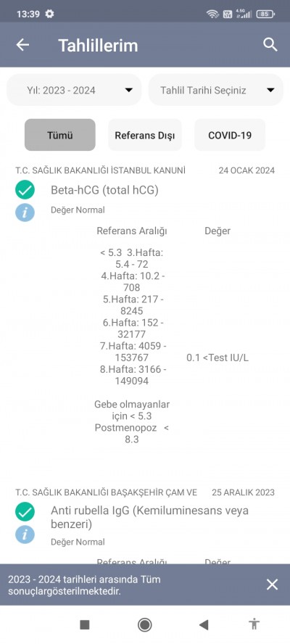
Task: Switch to the Referans Dışı filter
Action: [145, 135]
